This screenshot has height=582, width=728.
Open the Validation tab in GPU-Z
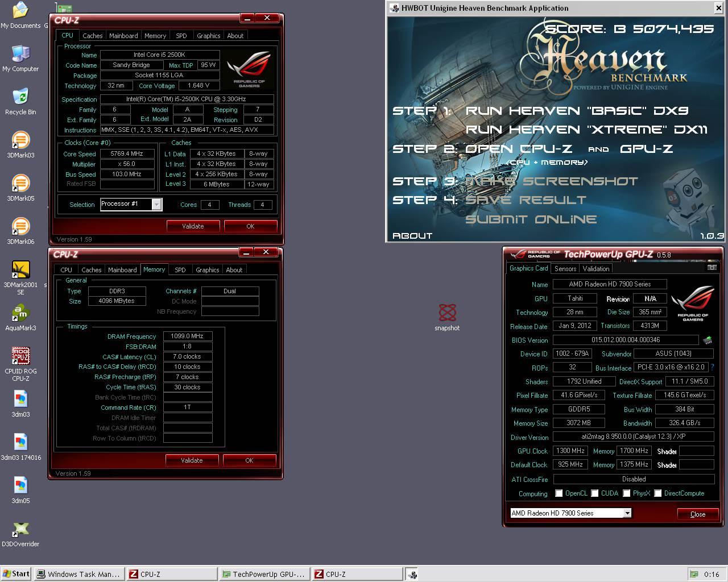596,268
